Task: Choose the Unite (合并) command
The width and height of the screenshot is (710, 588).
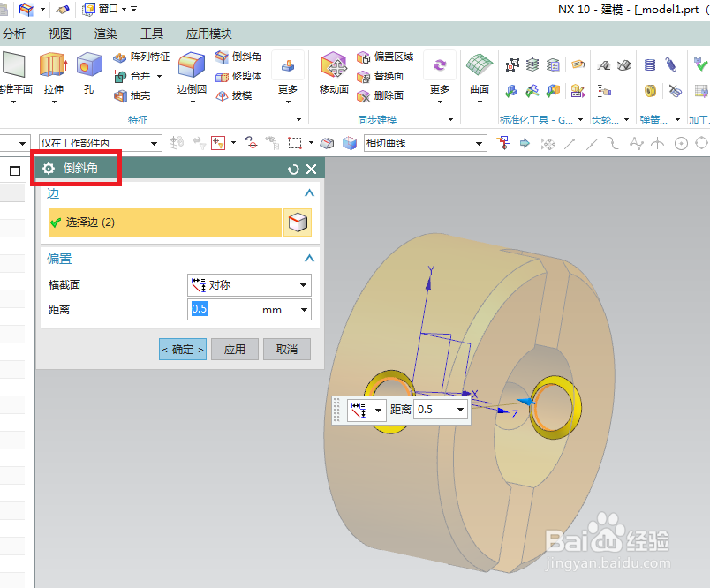Action: coord(132,76)
